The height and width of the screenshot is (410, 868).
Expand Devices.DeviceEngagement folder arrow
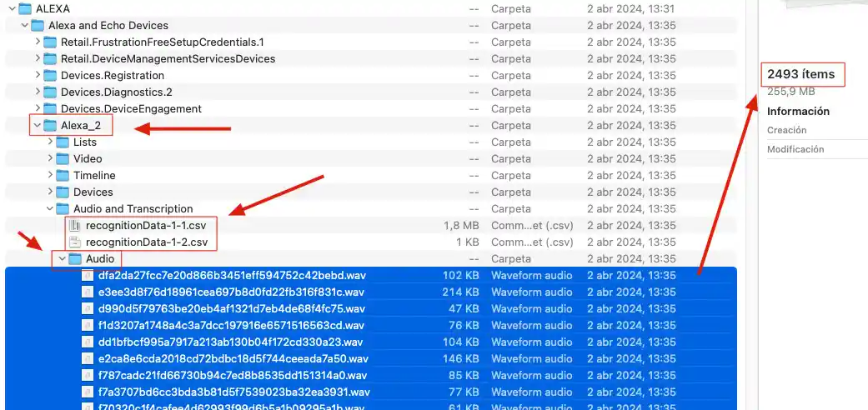37,108
